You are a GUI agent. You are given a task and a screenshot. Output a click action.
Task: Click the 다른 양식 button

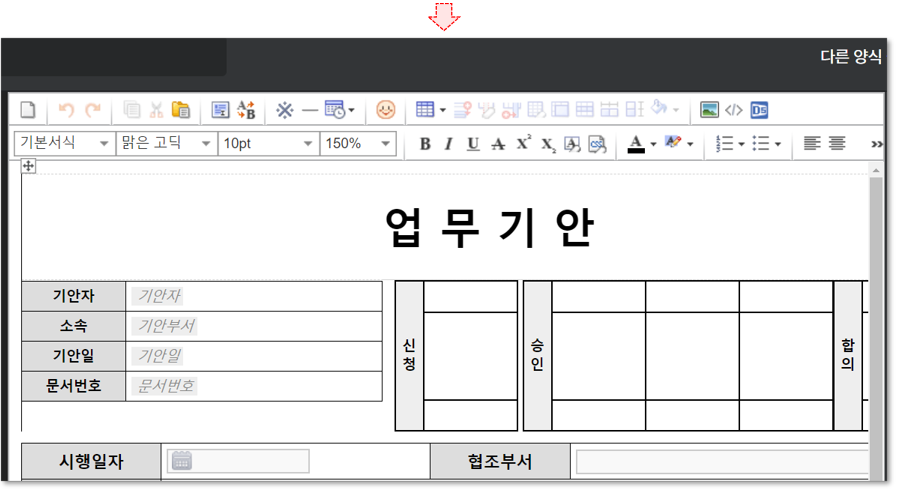850,57
